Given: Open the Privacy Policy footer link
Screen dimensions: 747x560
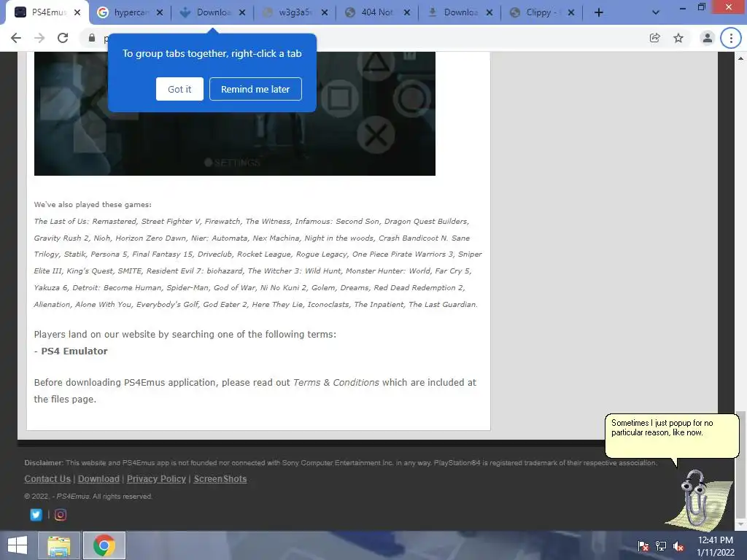Looking at the screenshot, I should pos(156,479).
